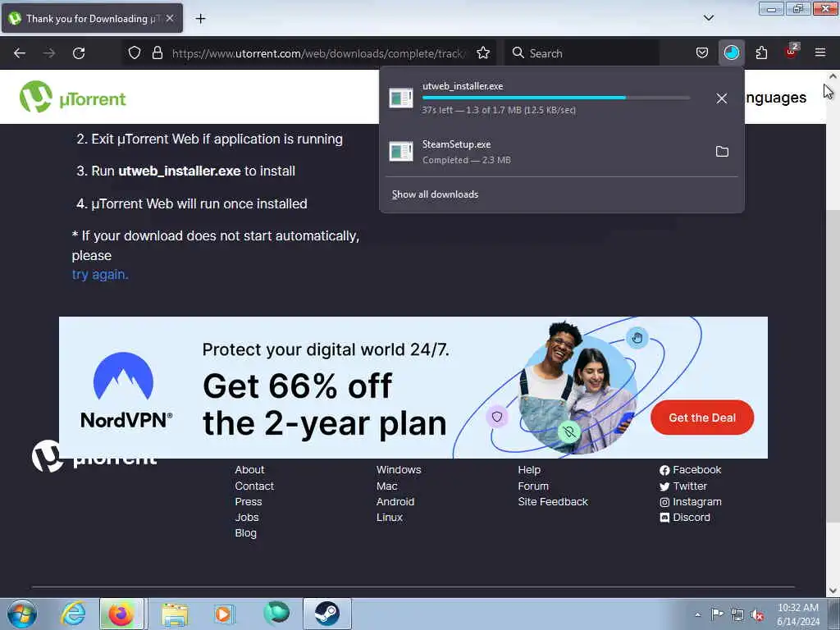Close the Thank you for Downloading tab
The width and height of the screenshot is (840, 630).
170,18
